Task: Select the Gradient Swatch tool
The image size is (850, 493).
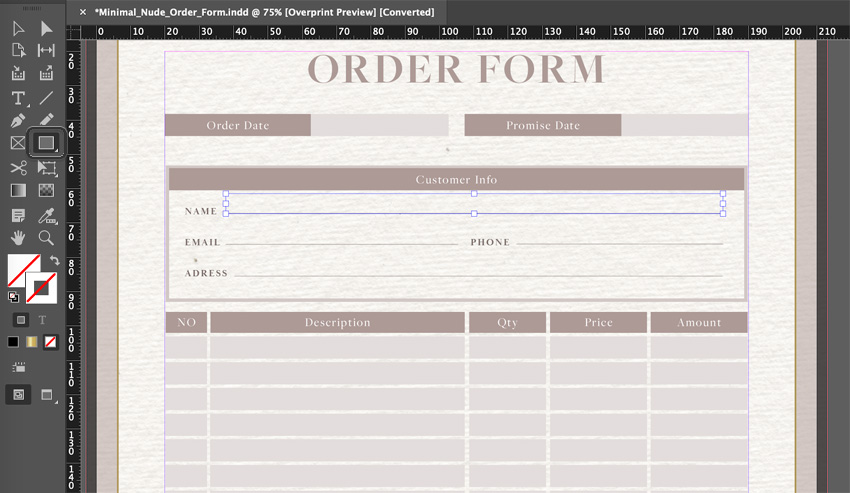Action: click(18, 190)
